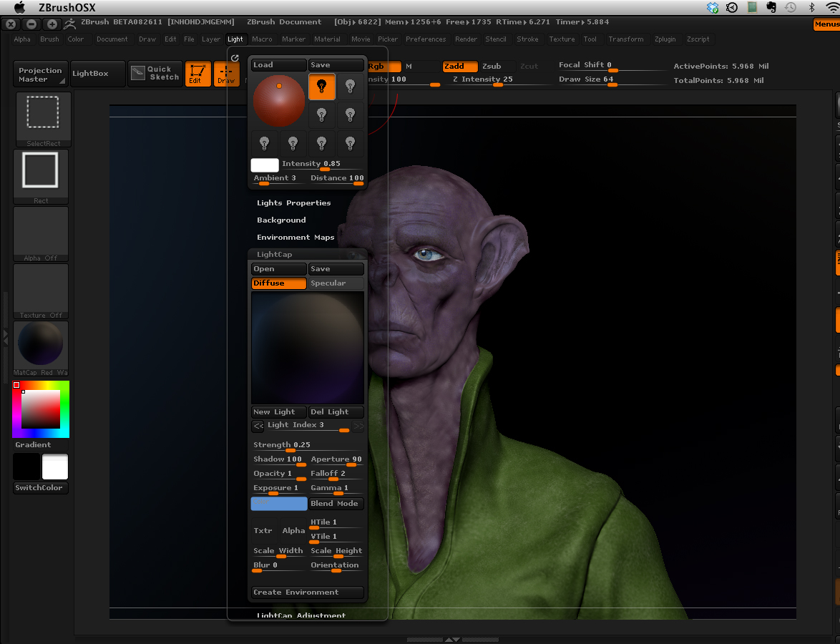Viewport: 840px width, 644px height.
Task: Open the Texture Off selector
Action: tap(41, 291)
